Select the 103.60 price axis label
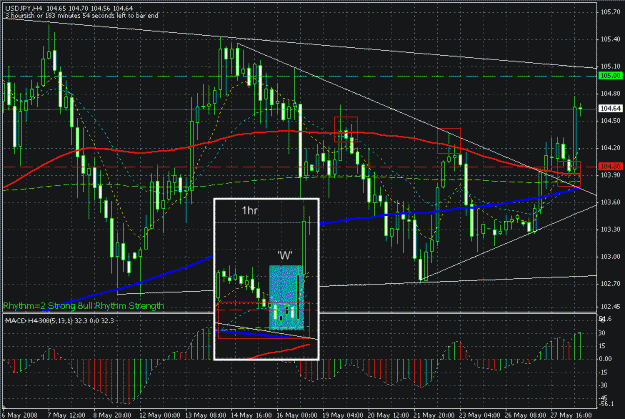The height and width of the screenshot is (419, 625). (x=610, y=202)
